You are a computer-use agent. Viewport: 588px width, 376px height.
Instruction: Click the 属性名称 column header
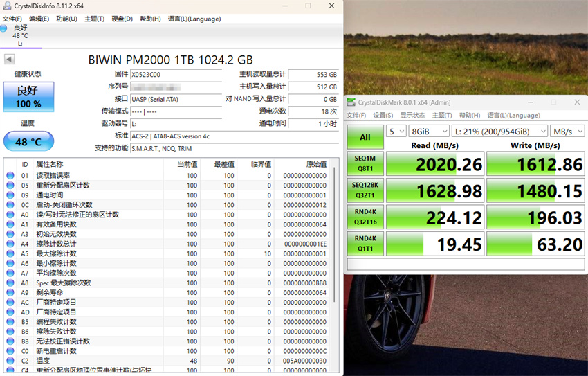50,164
